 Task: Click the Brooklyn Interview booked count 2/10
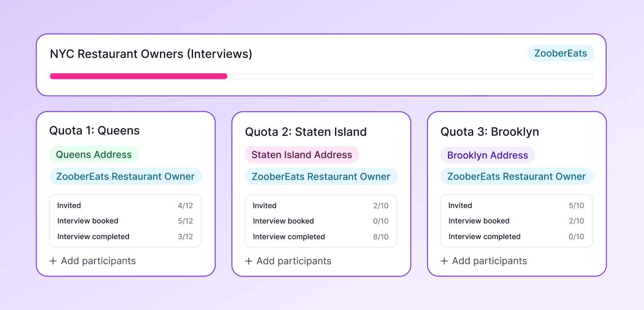coord(576,221)
